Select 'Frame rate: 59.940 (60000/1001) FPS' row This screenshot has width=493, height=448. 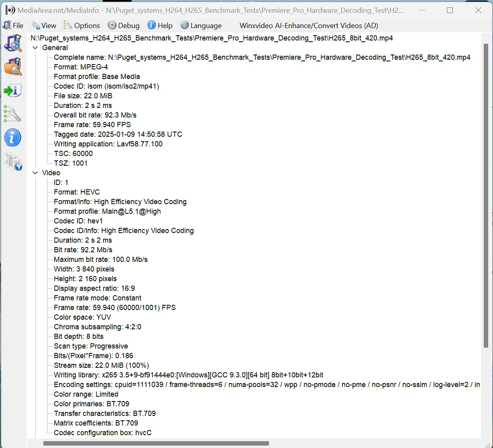[x=115, y=308]
